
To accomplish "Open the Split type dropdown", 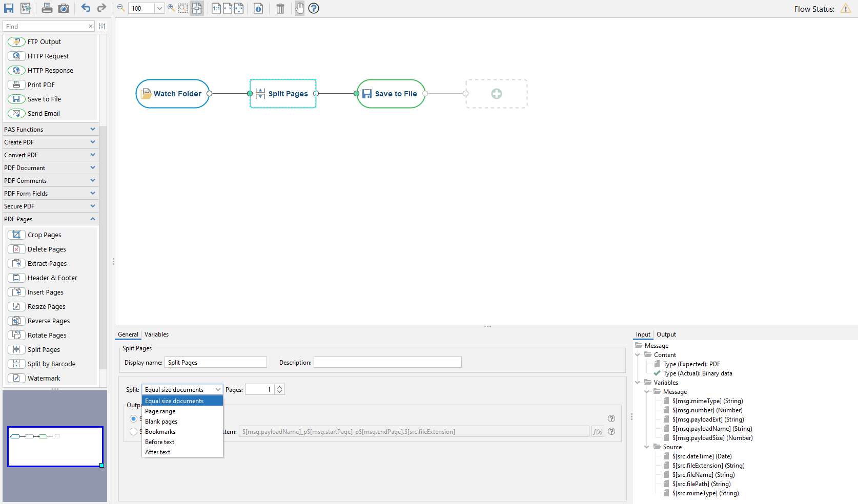I will [217, 389].
